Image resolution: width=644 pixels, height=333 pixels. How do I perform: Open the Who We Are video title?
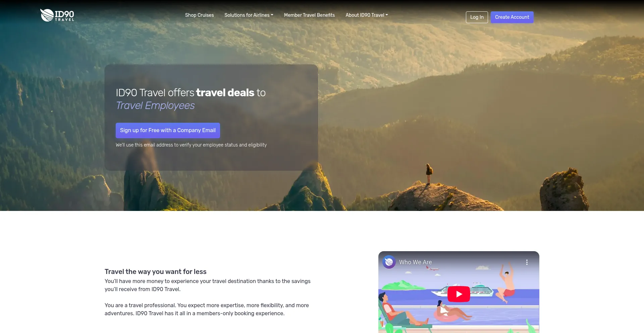point(415,262)
